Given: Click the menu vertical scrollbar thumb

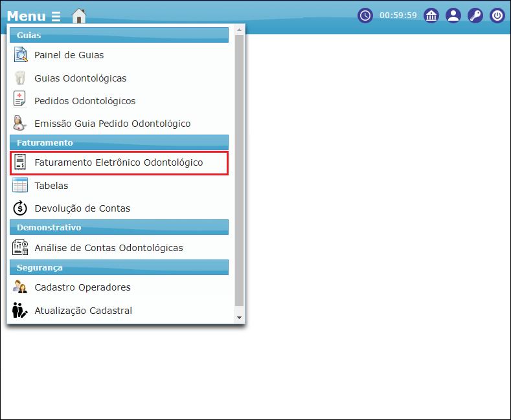Looking at the screenshot, I should coord(239,171).
